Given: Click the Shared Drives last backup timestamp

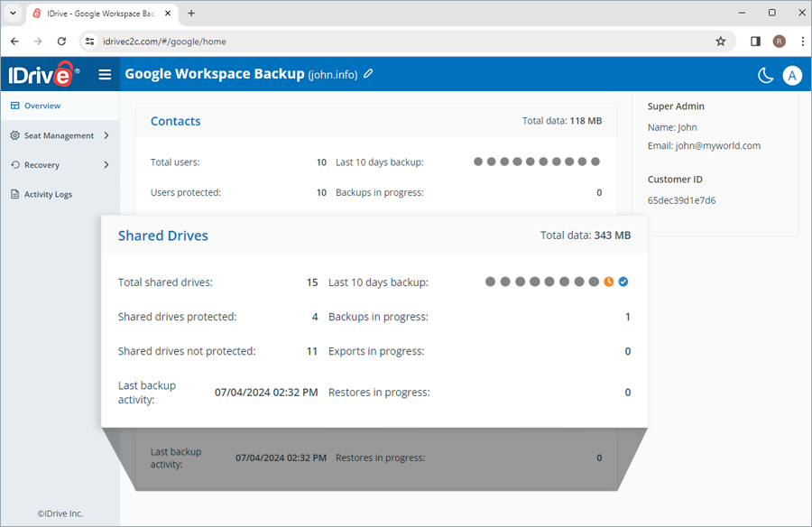Looking at the screenshot, I should [266, 393].
